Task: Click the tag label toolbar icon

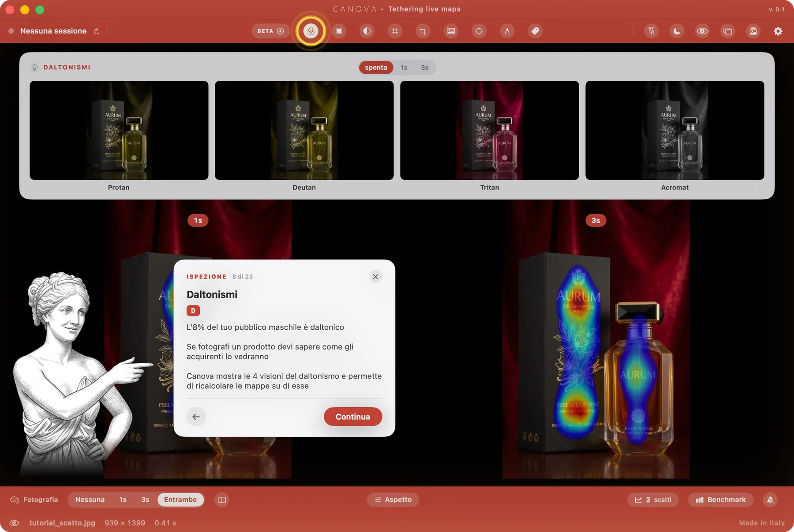Action: tap(535, 31)
